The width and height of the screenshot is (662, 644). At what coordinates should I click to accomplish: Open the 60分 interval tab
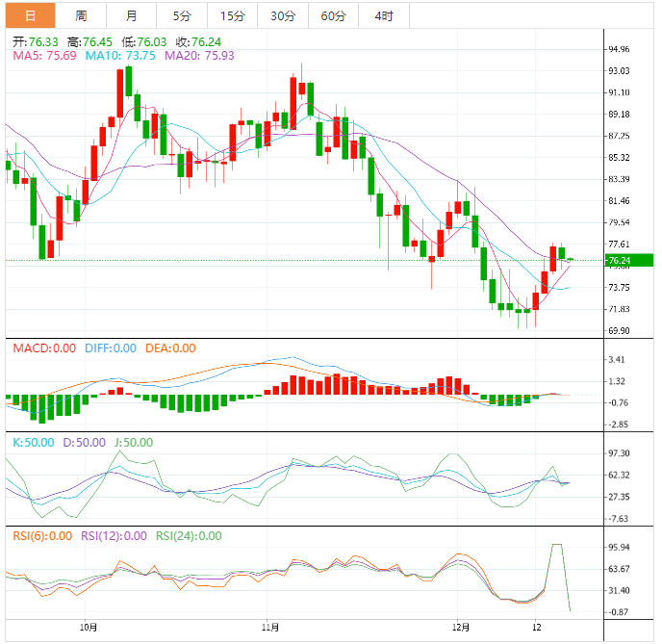pyautogui.click(x=334, y=15)
